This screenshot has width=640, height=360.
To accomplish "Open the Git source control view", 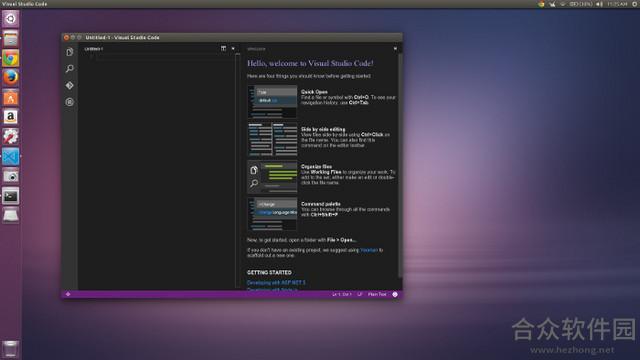I will [70, 85].
